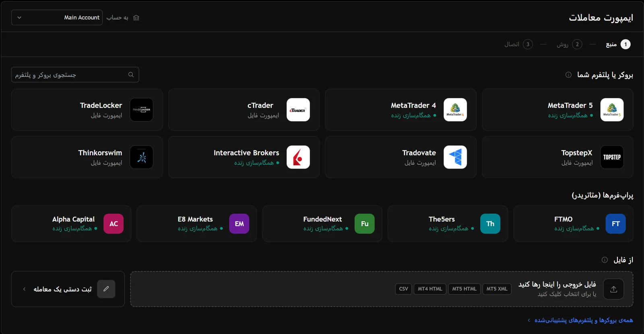Select the MT5 XML format chip
The height and width of the screenshot is (334, 644).
tap(497, 289)
